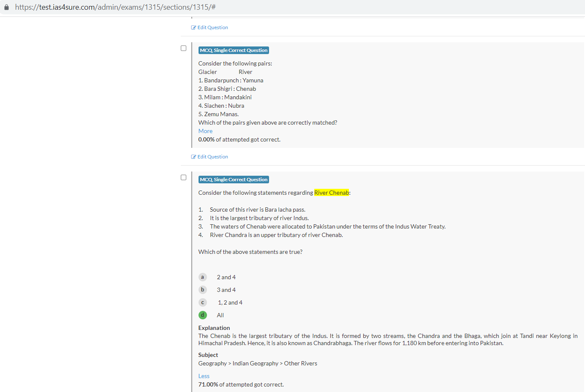This screenshot has height=392, width=585.
Task: Select option b '3 and 4'
Action: (203, 290)
